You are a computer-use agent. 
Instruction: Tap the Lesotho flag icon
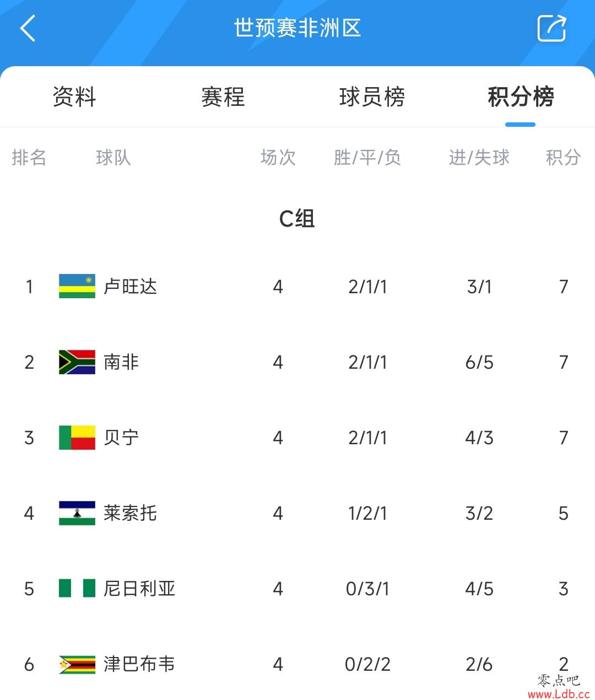click(77, 513)
